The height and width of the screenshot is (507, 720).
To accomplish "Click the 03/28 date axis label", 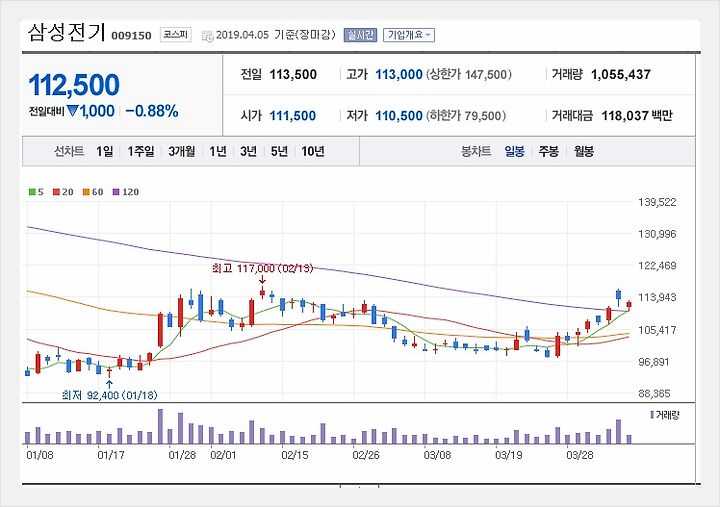I will tap(579, 455).
